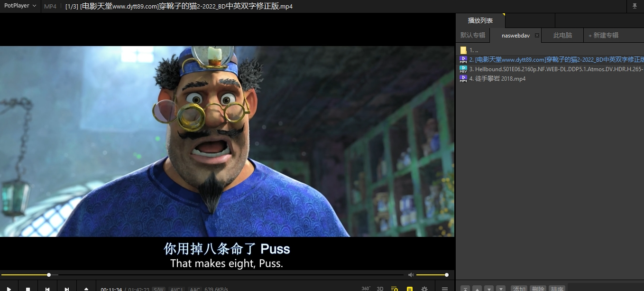Click the playlist search input field
The width and height of the screenshot is (644, 291).
coord(606,287)
